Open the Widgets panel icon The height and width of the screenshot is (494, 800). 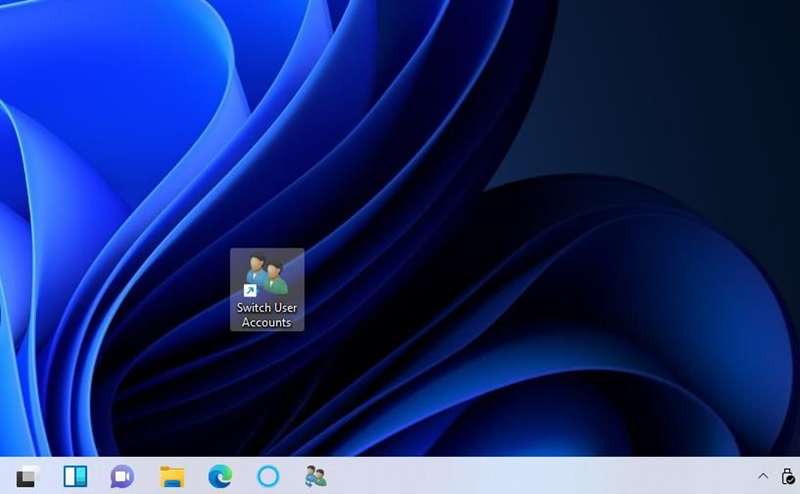pos(75,477)
